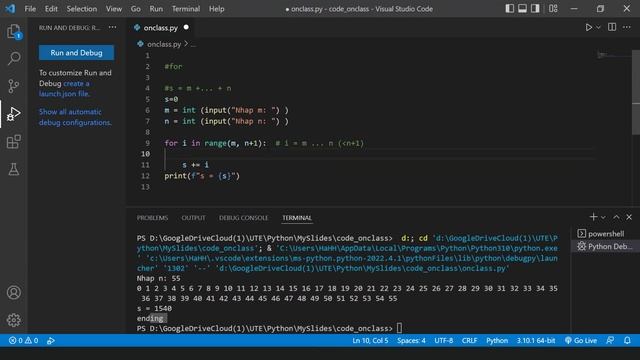Open the Selection menu
This screenshot has height=360, width=640.
pos(82,9)
